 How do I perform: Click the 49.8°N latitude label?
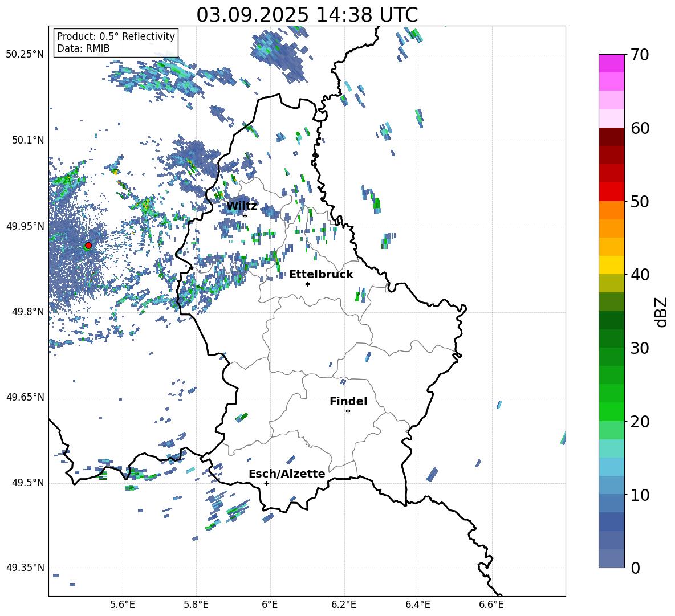pyautogui.click(x=27, y=312)
